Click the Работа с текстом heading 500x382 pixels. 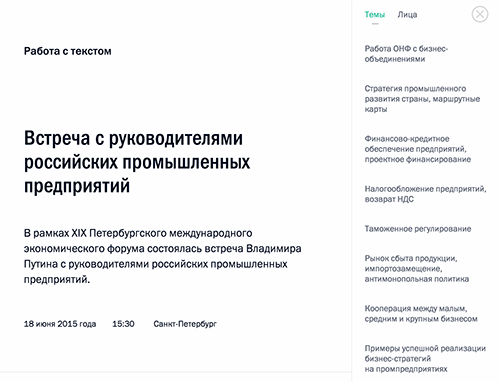click(68, 51)
